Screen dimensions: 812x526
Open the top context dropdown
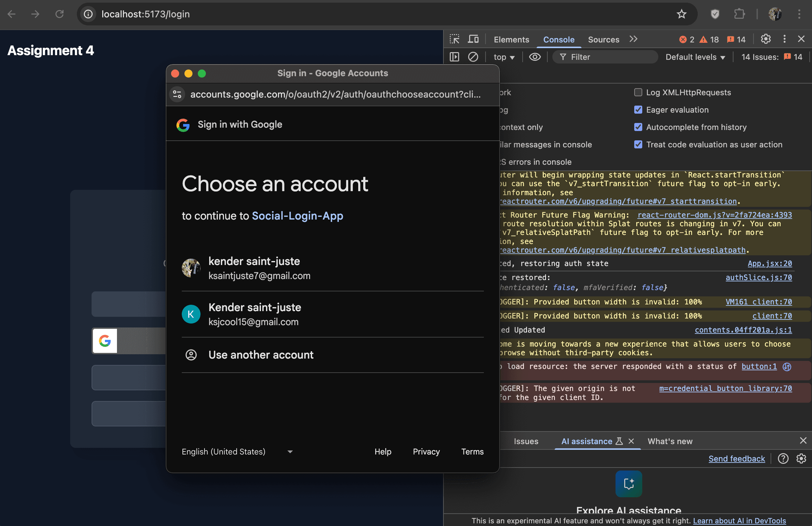click(504, 57)
